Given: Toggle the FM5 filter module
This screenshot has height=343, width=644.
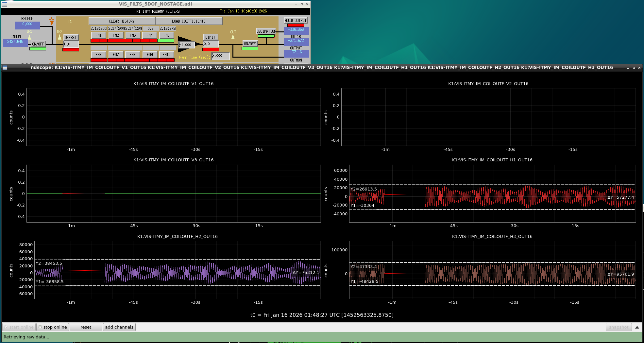Looking at the screenshot, I should (x=166, y=35).
